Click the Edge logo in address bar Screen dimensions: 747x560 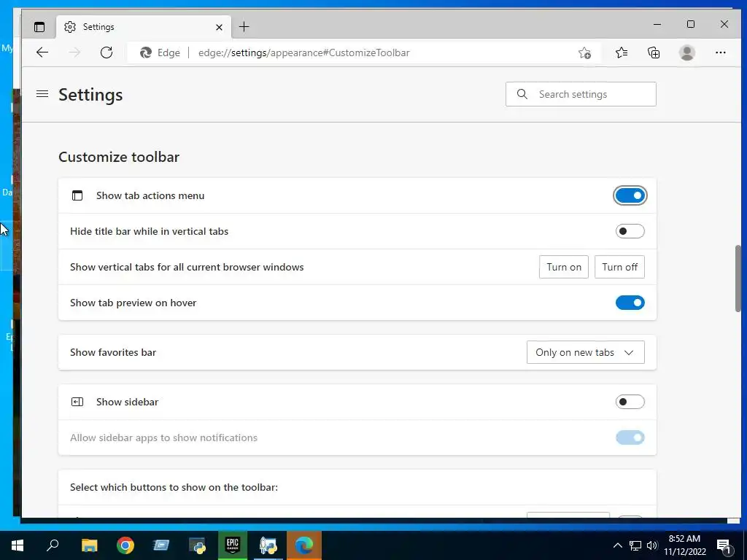tap(146, 52)
